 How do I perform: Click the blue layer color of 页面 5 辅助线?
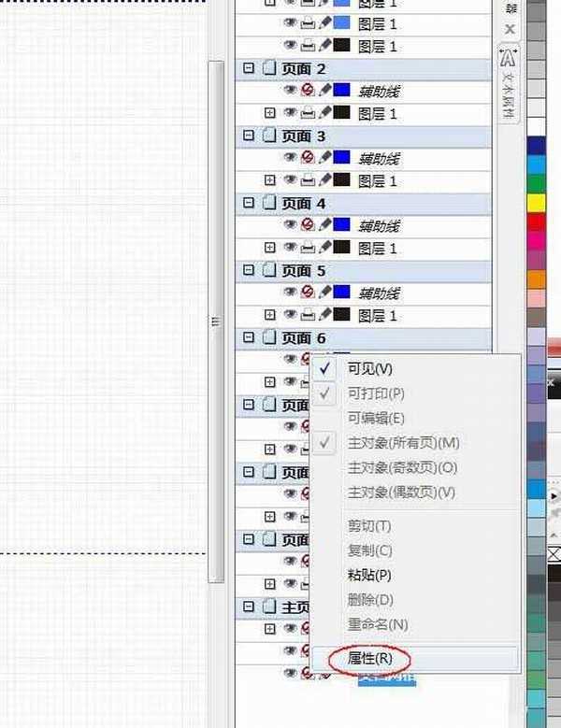point(341,293)
